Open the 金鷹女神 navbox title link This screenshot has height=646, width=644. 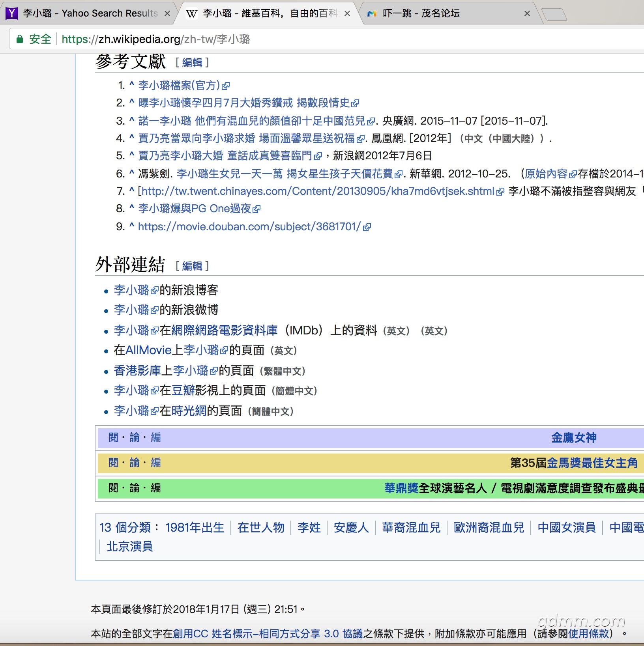click(574, 438)
